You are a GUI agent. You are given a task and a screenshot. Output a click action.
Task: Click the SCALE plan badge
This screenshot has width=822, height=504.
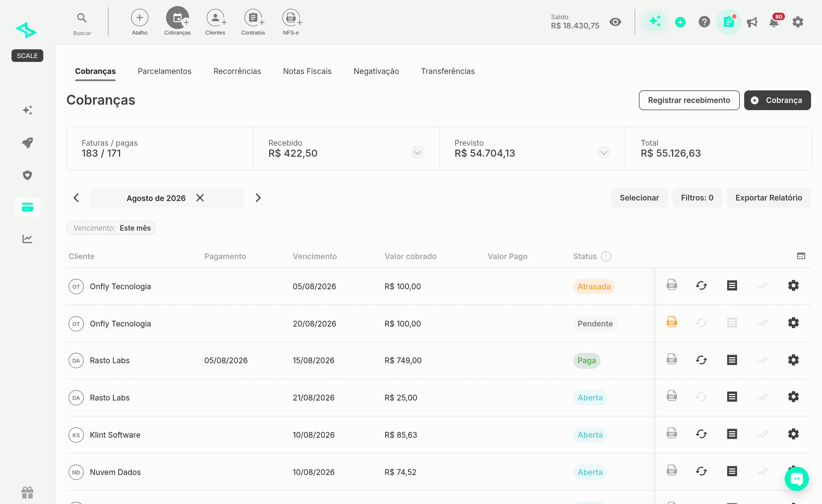tap(27, 56)
